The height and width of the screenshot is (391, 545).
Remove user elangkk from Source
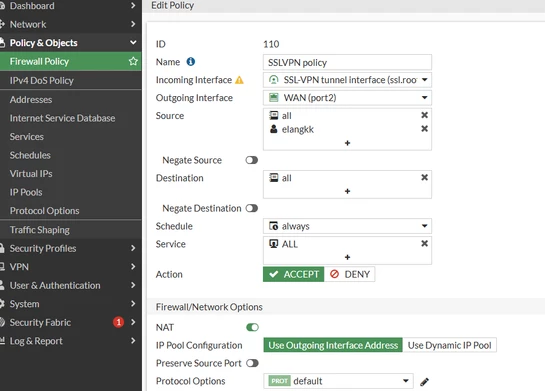[x=424, y=129]
